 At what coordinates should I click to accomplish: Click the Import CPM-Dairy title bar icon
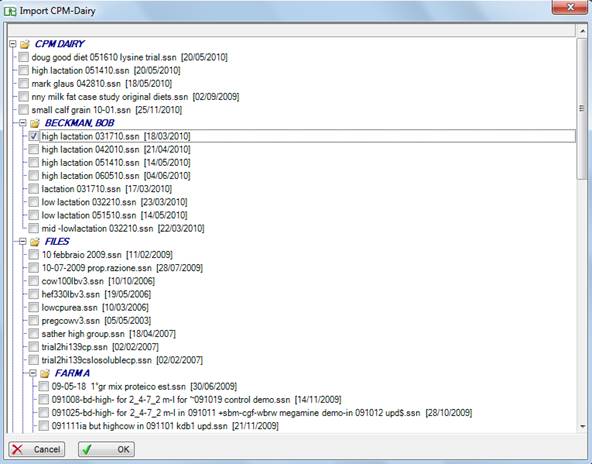point(10,11)
